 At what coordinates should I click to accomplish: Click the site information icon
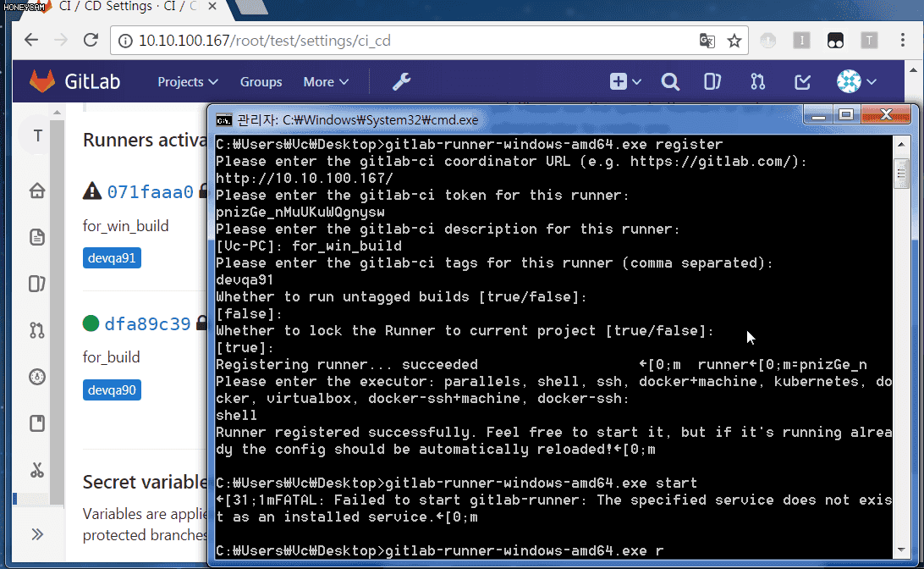point(125,41)
